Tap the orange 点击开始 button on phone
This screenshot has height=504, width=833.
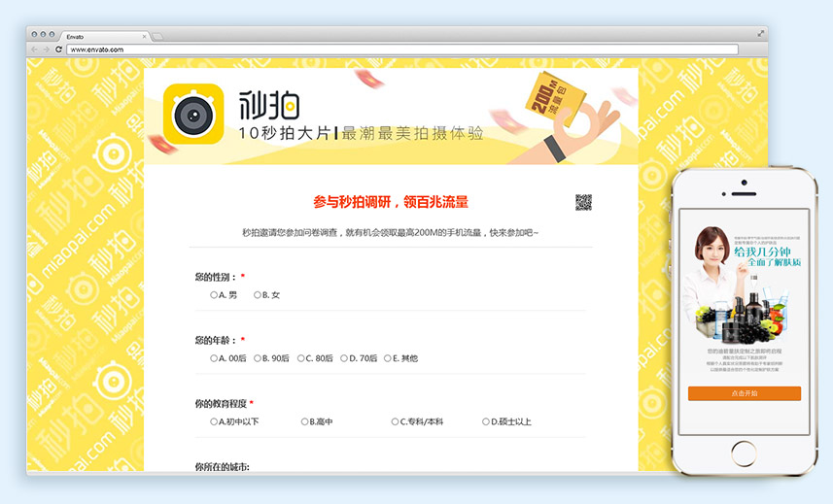(745, 393)
